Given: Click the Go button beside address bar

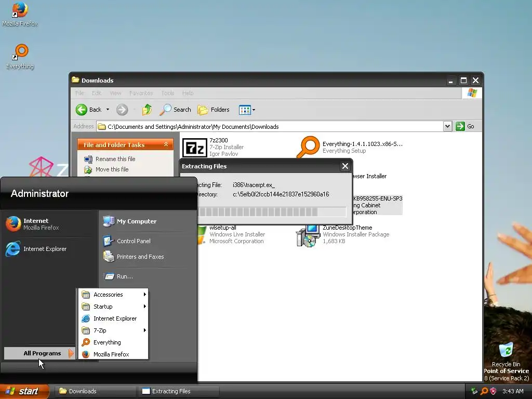Looking at the screenshot, I should [465, 126].
